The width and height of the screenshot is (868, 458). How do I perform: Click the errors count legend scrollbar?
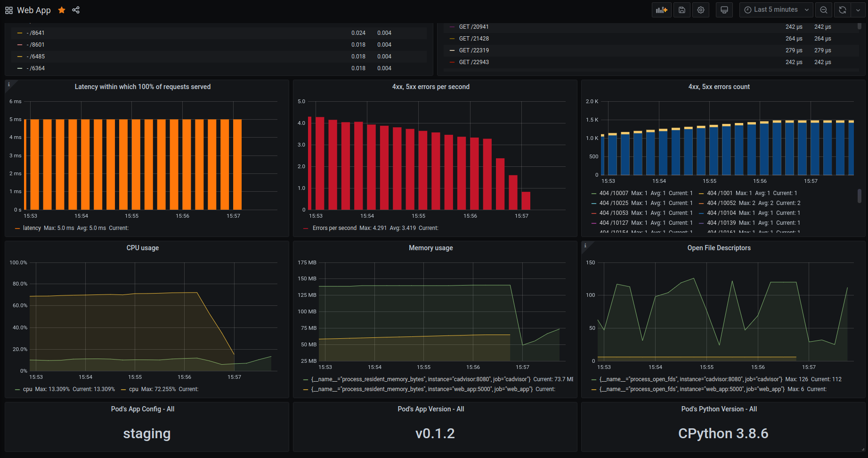coord(860,196)
